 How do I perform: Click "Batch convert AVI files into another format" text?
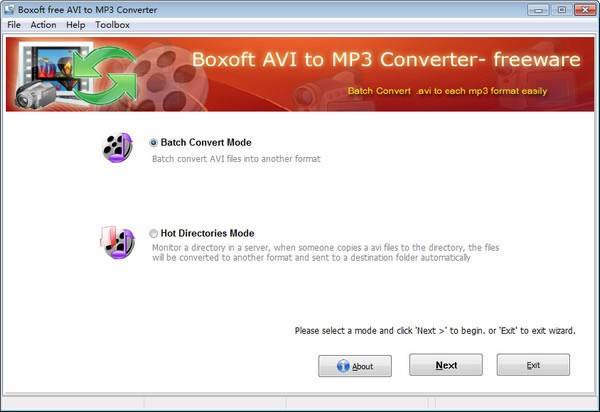coord(236,159)
